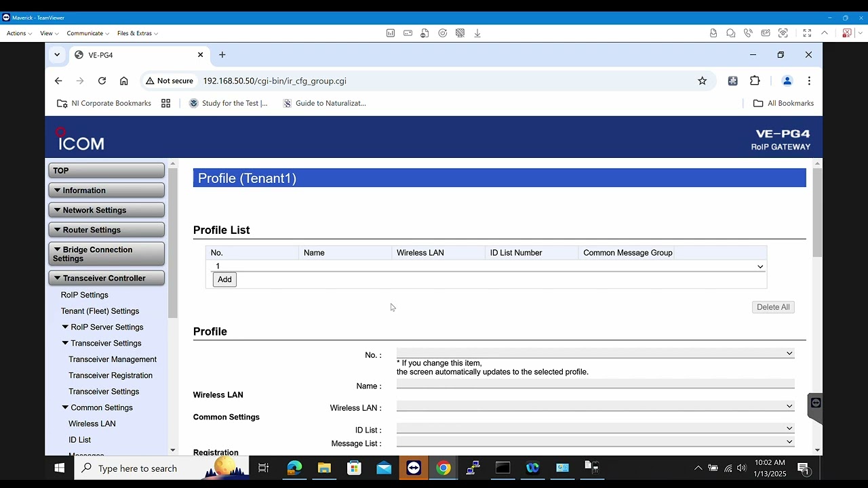Image resolution: width=868 pixels, height=488 pixels.
Task: Click the profile Name input field
Action: click(x=595, y=384)
